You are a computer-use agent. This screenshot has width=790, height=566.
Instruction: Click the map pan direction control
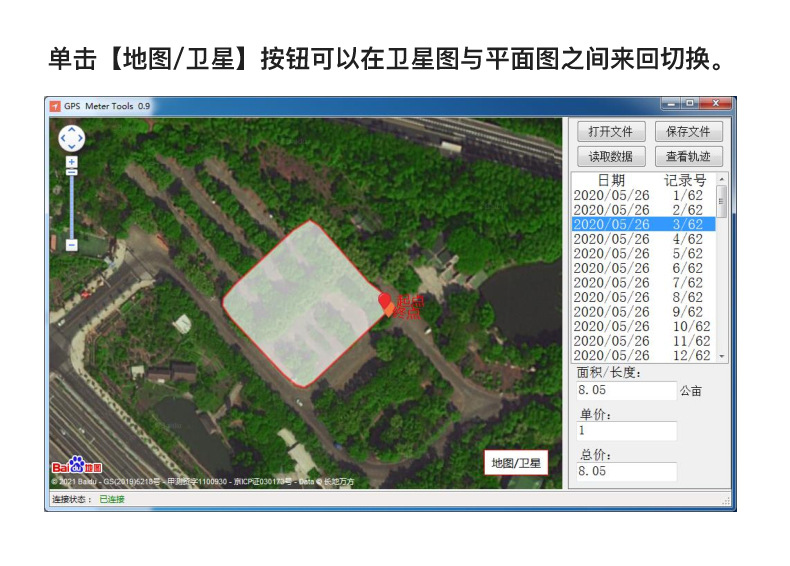tap(71, 138)
